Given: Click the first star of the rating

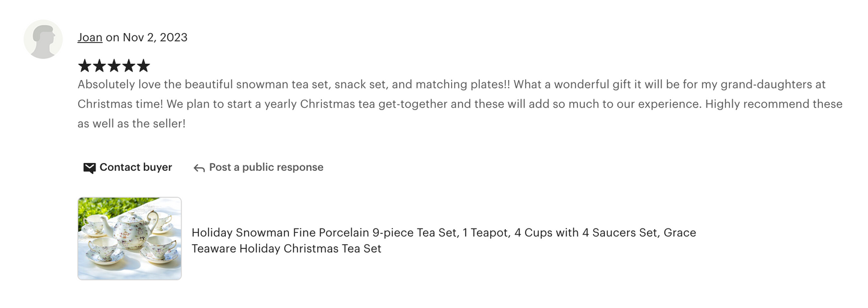Looking at the screenshot, I should click(85, 66).
